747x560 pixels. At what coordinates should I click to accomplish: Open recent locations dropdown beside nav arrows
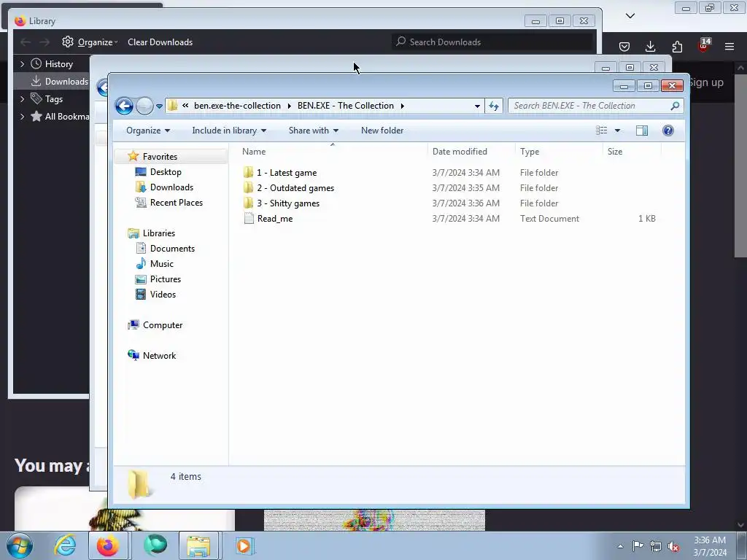tap(159, 106)
